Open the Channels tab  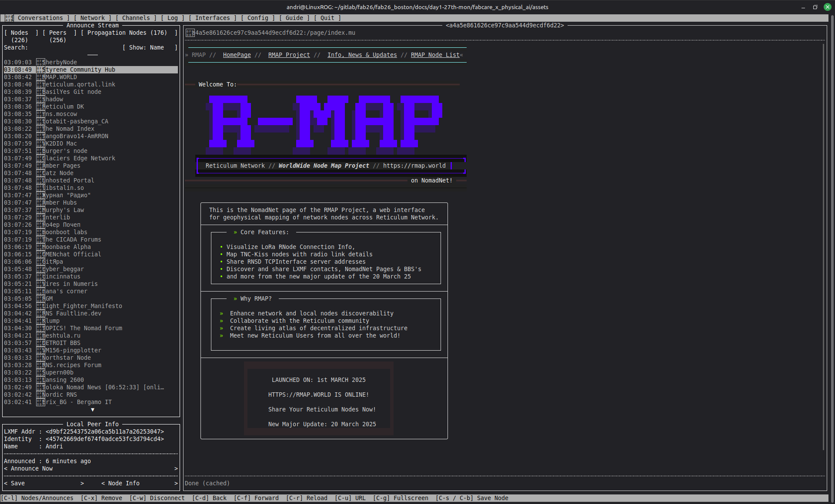click(x=136, y=18)
